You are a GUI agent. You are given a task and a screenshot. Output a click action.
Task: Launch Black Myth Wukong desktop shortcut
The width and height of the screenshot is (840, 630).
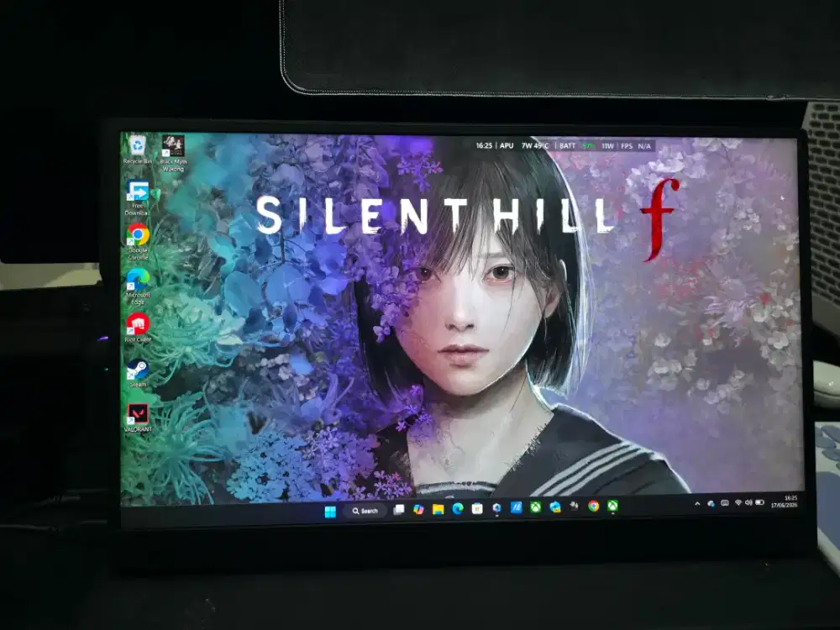(173, 153)
